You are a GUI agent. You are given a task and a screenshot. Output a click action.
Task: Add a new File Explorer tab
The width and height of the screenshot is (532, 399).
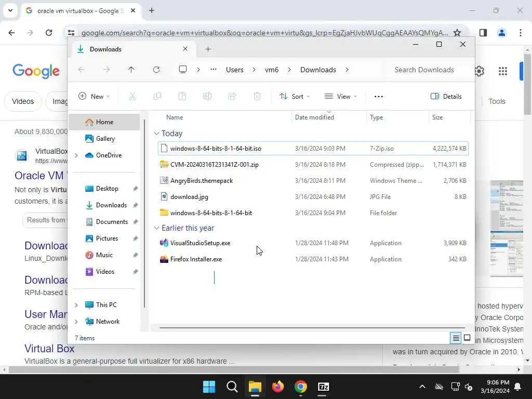(208, 49)
